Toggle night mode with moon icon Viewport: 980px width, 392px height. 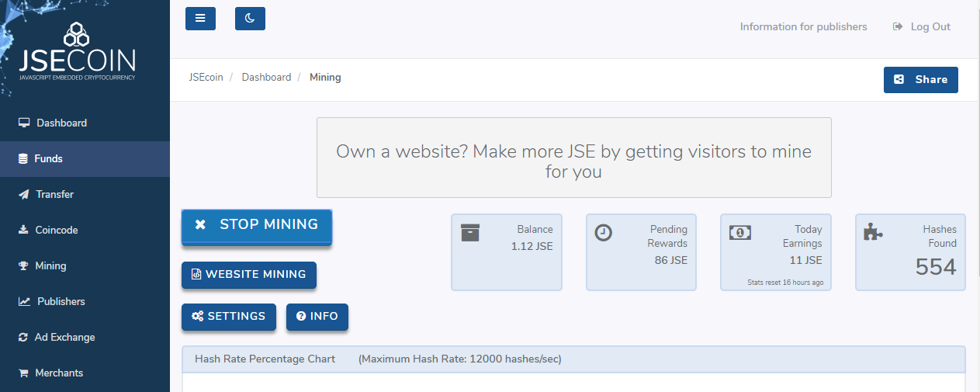click(x=250, y=19)
